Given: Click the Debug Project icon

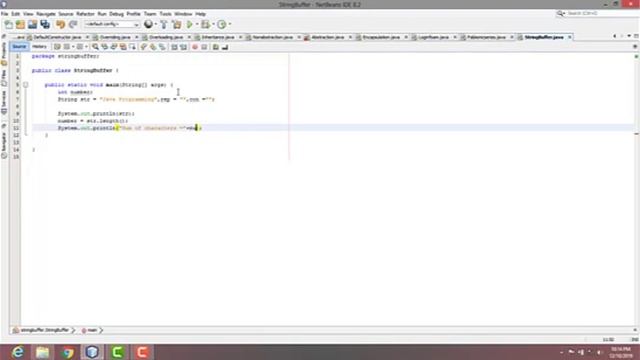Looking at the screenshot, I should pos(205,24).
